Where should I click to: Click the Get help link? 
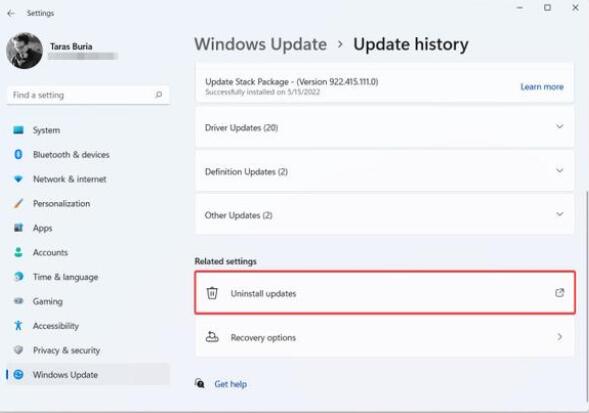230,384
